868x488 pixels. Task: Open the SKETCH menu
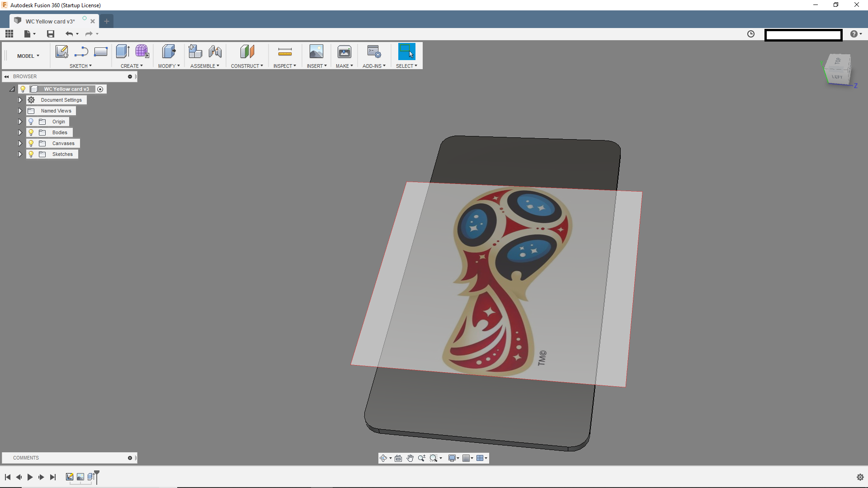click(x=80, y=66)
